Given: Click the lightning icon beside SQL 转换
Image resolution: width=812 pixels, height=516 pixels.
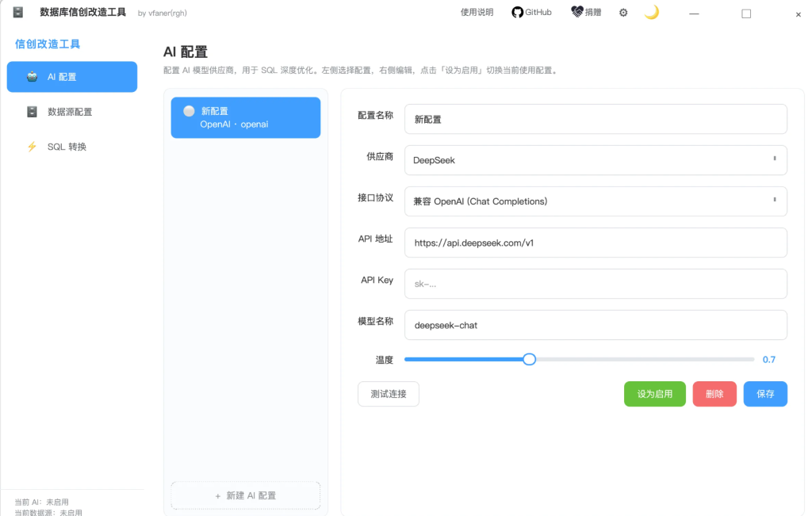Looking at the screenshot, I should tap(32, 147).
